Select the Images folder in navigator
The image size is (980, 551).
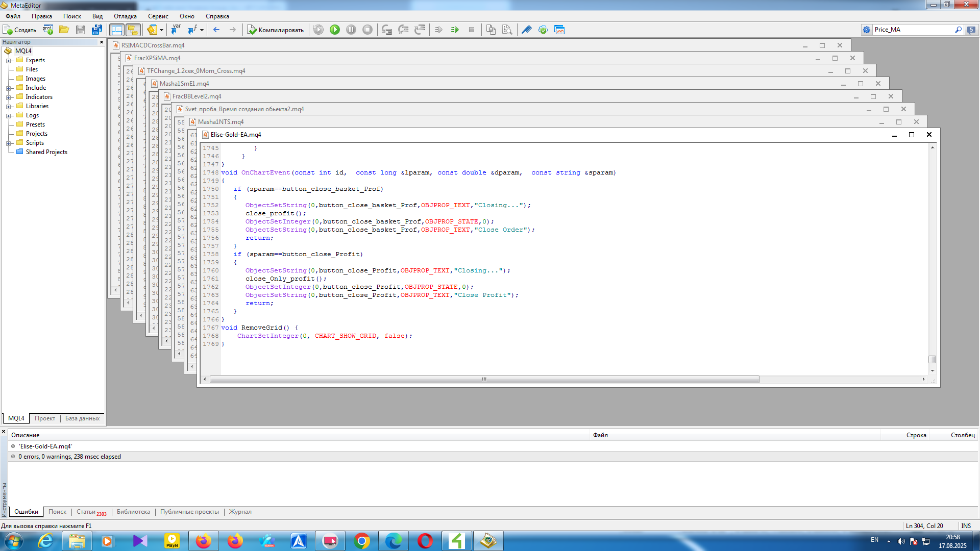click(35, 79)
